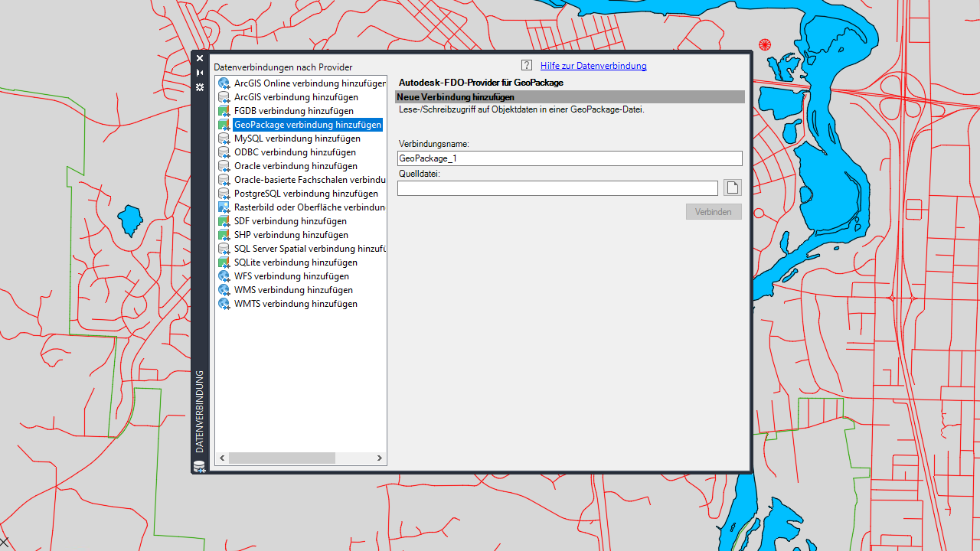Click the WMTS globe icon
This screenshot has width=980, height=551.
click(x=224, y=304)
